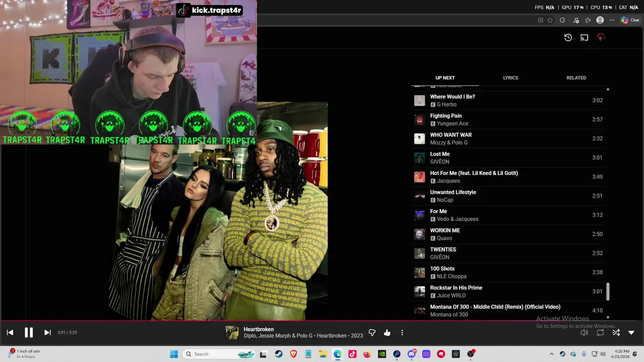644x362 pixels.
Task: Open more actions menu for Heartbroken
Action: point(402,332)
